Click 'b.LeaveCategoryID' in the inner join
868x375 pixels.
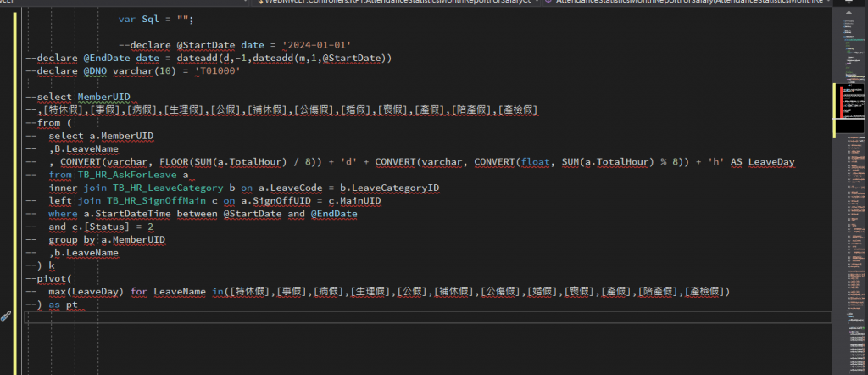pyautogui.click(x=390, y=188)
